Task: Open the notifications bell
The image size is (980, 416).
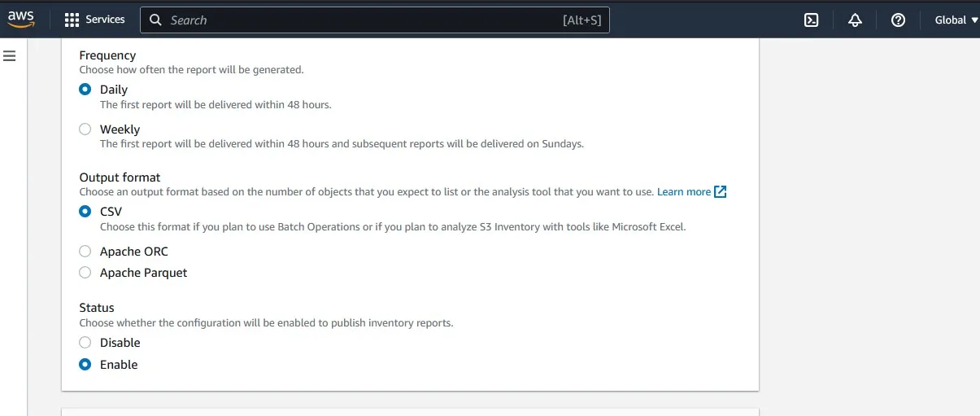Action: coord(855,20)
